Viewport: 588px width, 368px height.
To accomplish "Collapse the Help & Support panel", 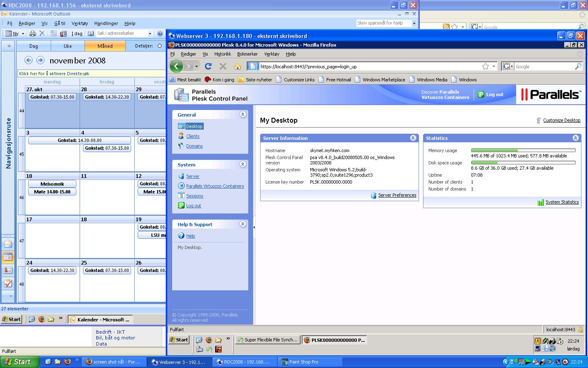I will pyautogui.click(x=243, y=224).
